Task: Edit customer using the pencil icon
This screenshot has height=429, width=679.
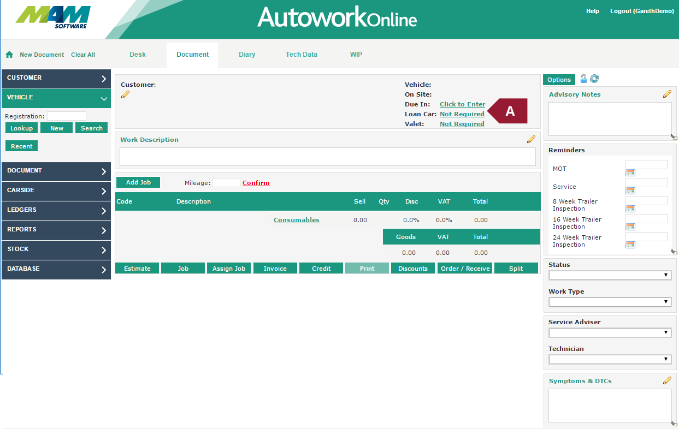Action: (x=125, y=95)
